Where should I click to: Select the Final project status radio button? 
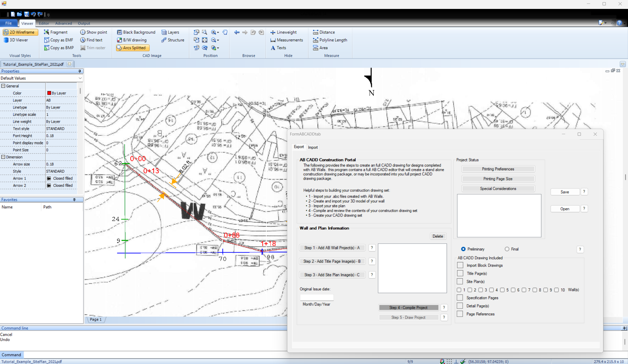(507, 249)
